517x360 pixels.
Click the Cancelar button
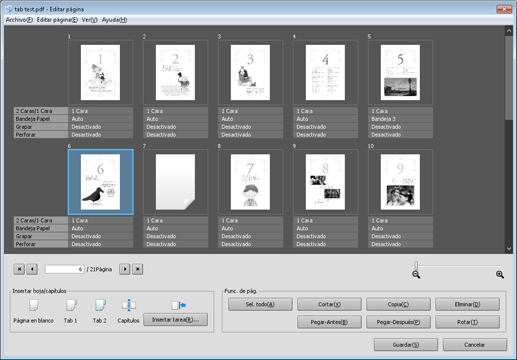pos(475,345)
